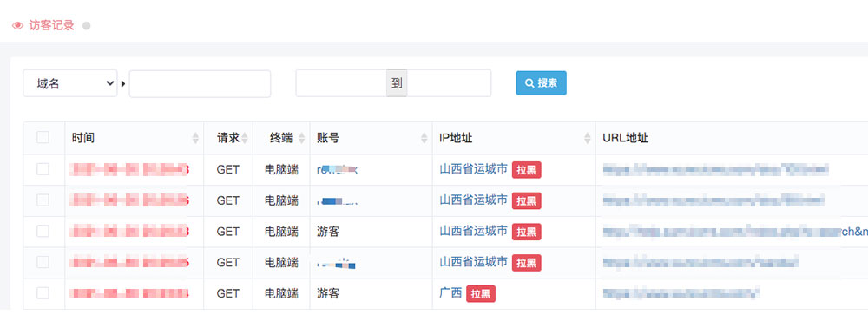
Task: Click GET in the 广西 row
Action: (x=228, y=294)
